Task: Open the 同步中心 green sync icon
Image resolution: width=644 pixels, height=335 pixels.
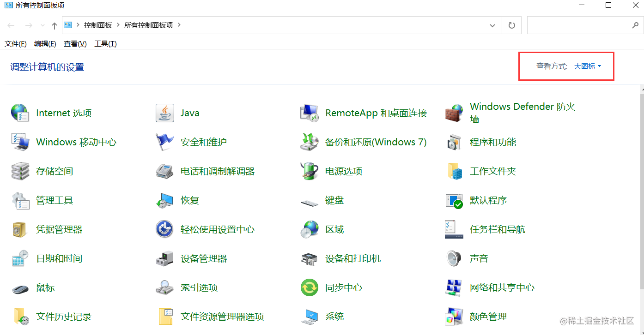Action: click(309, 287)
